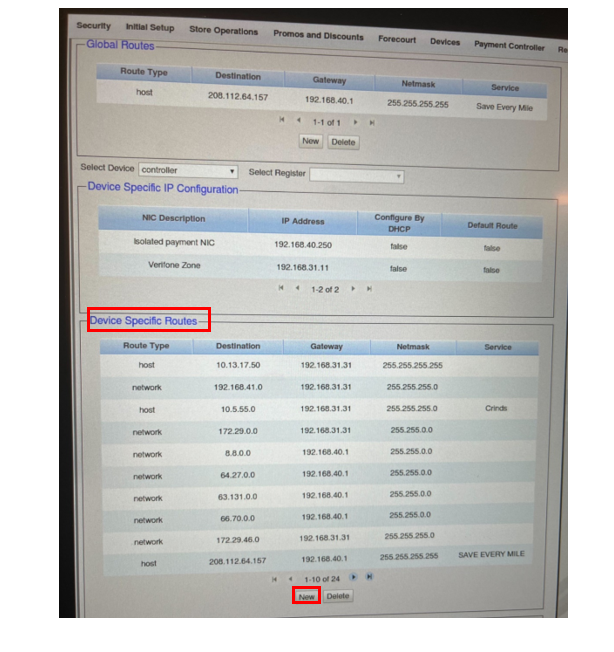
Task: Sort Global Routes by Service header
Action: [x=505, y=88]
